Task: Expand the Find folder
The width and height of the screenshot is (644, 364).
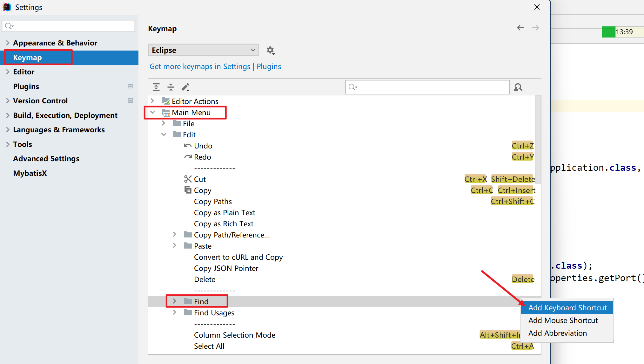Action: (x=175, y=301)
